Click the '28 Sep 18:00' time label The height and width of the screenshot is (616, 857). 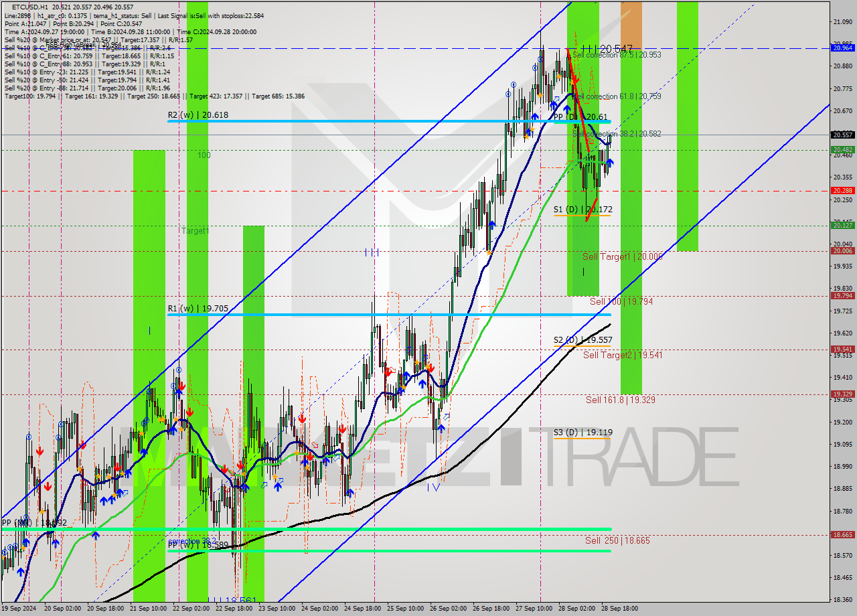[x=620, y=609]
